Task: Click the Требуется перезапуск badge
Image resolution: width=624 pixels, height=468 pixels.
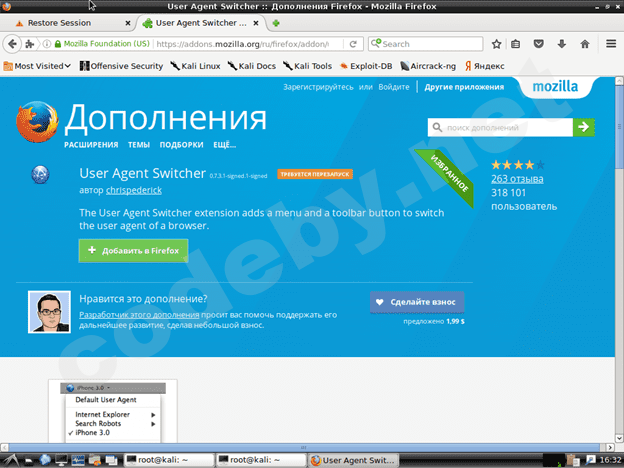Action: click(x=315, y=174)
